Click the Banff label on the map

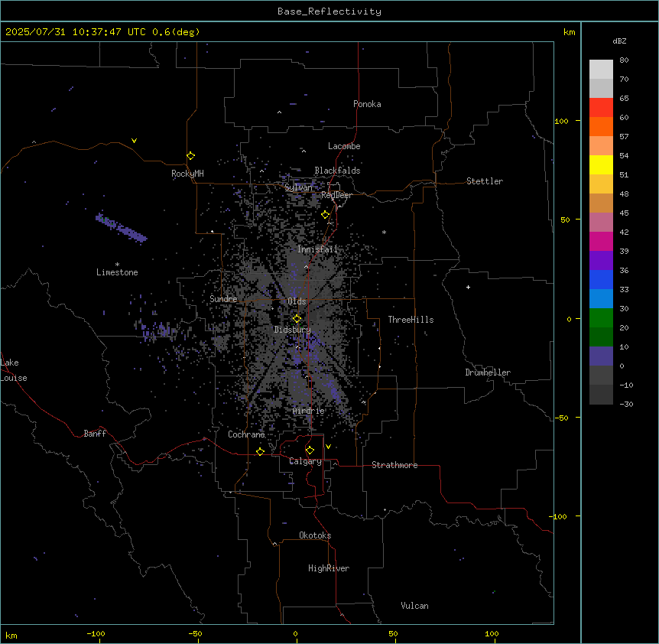click(95, 434)
